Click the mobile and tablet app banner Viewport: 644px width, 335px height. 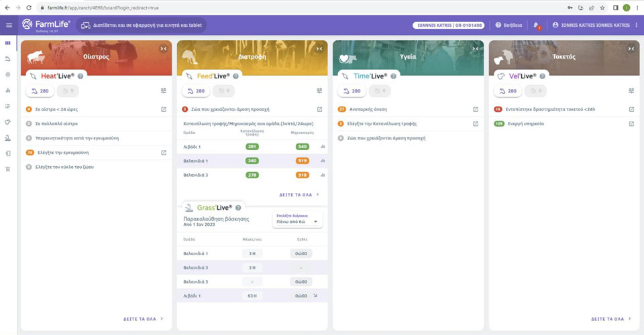[142, 25]
